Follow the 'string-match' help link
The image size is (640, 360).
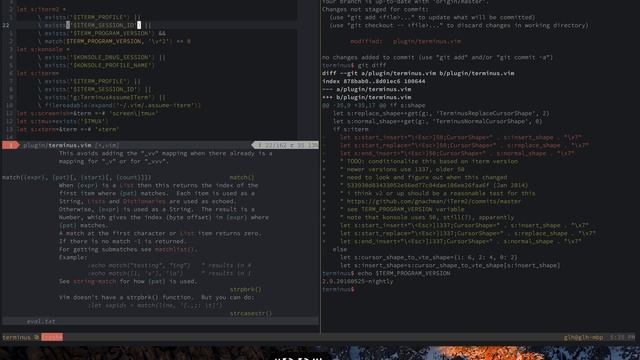94,281
